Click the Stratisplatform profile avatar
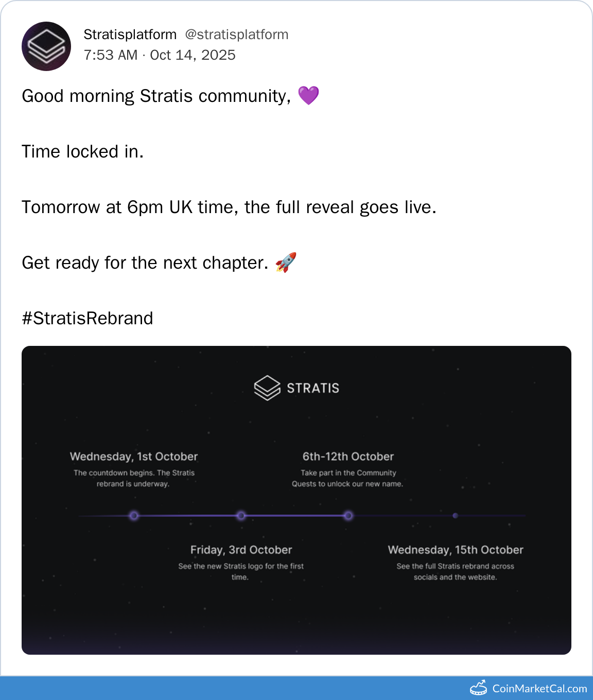 (x=46, y=46)
